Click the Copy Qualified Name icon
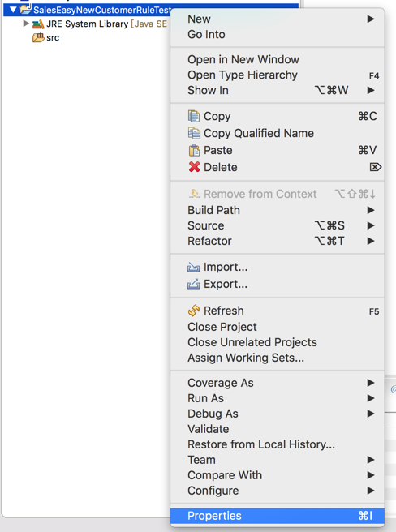This screenshot has width=396, height=532. 194,133
